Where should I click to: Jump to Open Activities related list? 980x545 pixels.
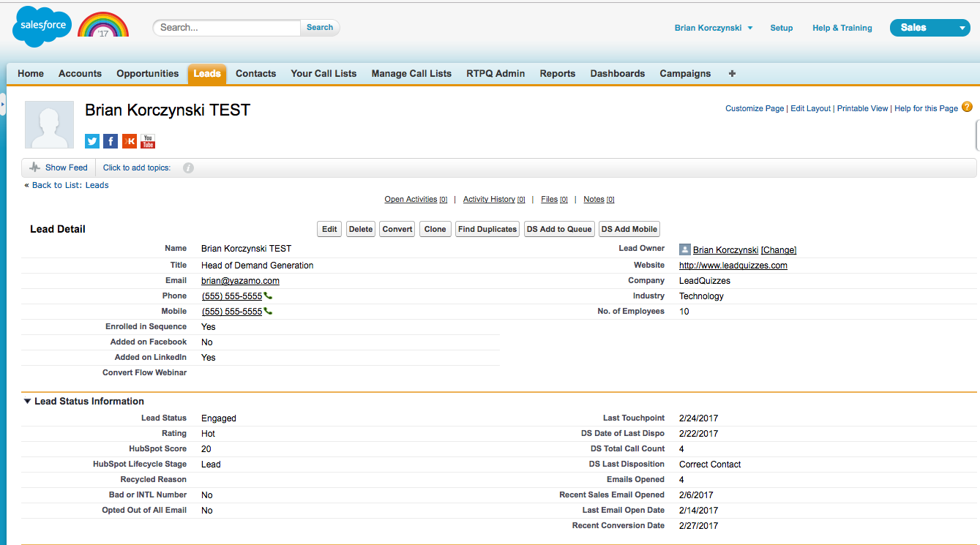pos(416,200)
